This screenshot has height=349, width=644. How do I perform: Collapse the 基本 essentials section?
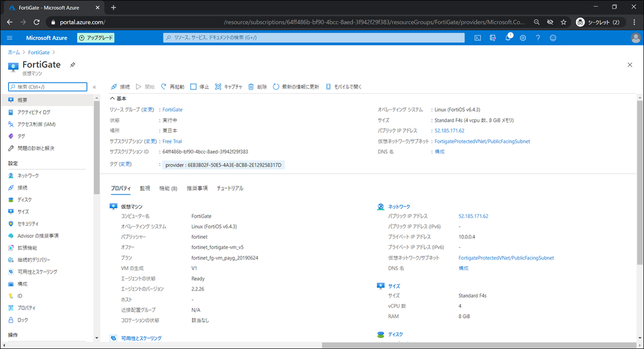(x=118, y=99)
